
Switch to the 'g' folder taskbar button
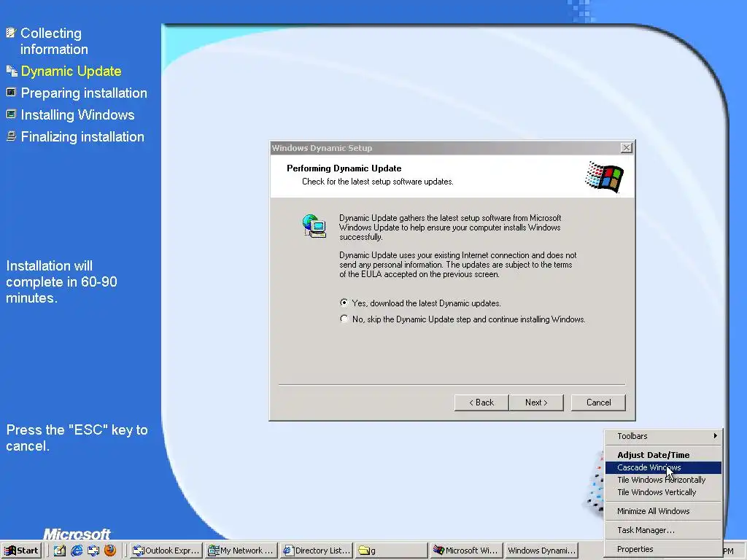[391, 551]
